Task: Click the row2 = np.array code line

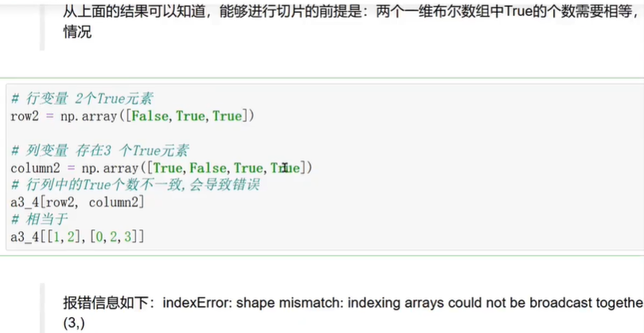Action: point(131,116)
